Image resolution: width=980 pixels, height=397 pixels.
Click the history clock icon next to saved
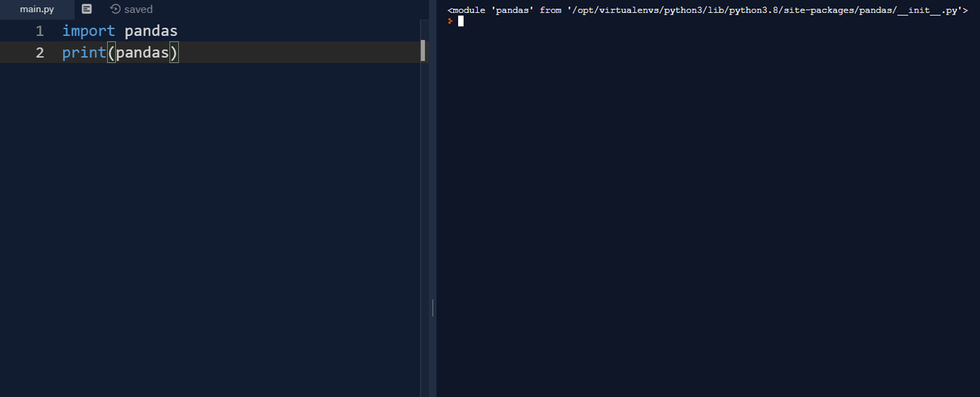[x=115, y=10]
